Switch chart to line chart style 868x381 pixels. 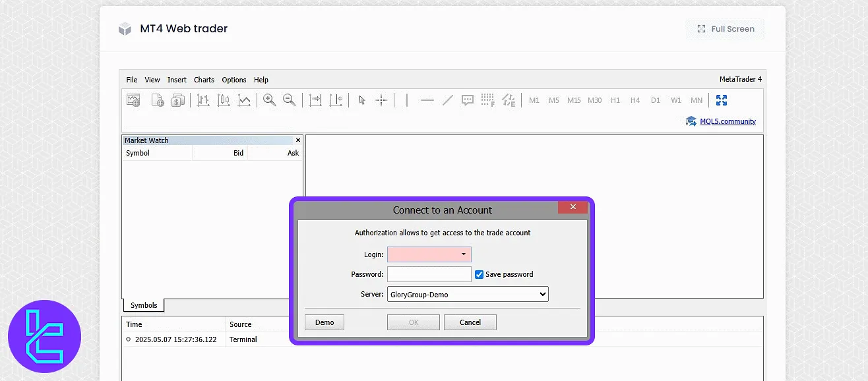point(244,100)
